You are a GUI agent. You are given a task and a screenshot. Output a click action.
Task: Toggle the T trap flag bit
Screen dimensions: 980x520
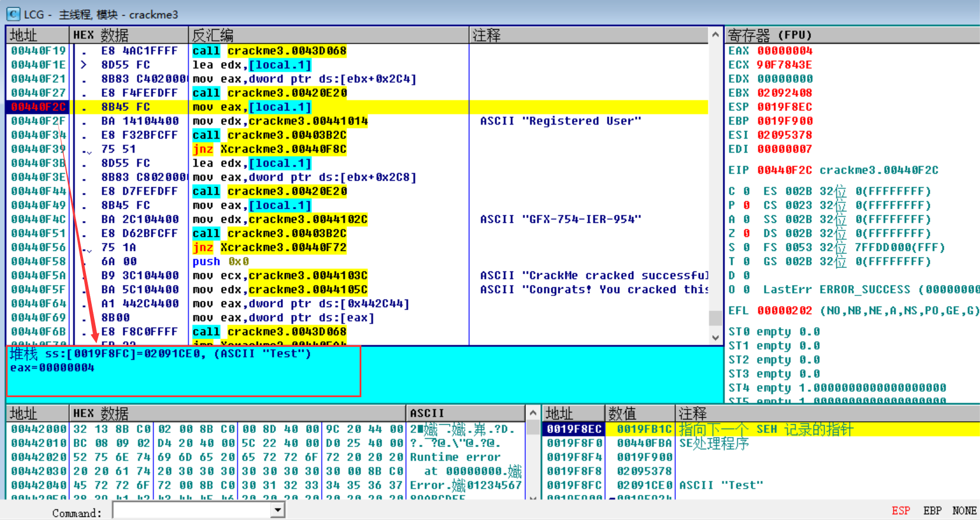click(747, 261)
